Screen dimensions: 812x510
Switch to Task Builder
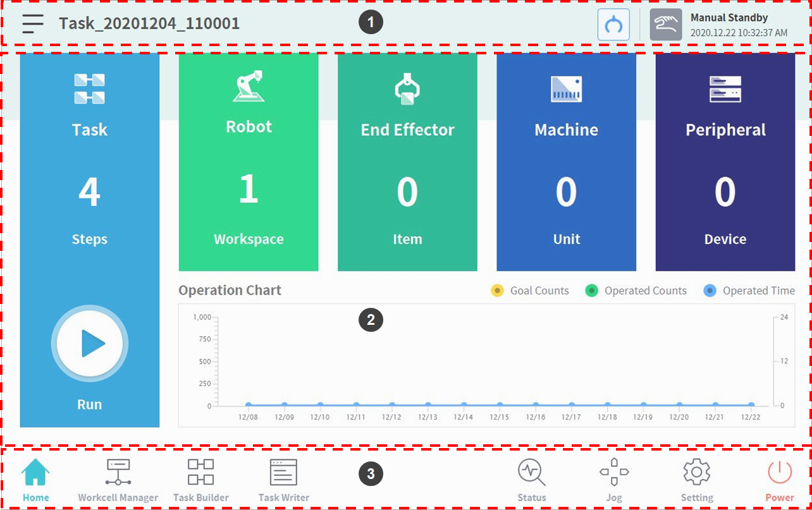pyautogui.click(x=200, y=480)
